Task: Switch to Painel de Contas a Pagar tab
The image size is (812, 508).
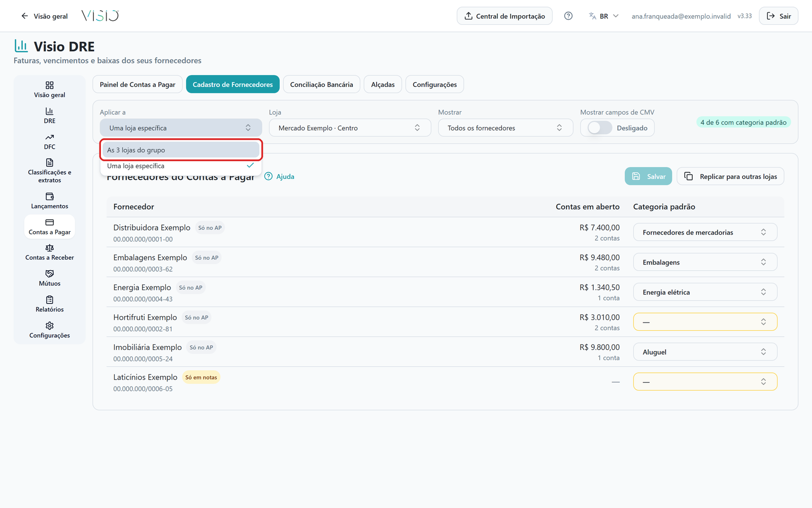Action: click(138, 84)
